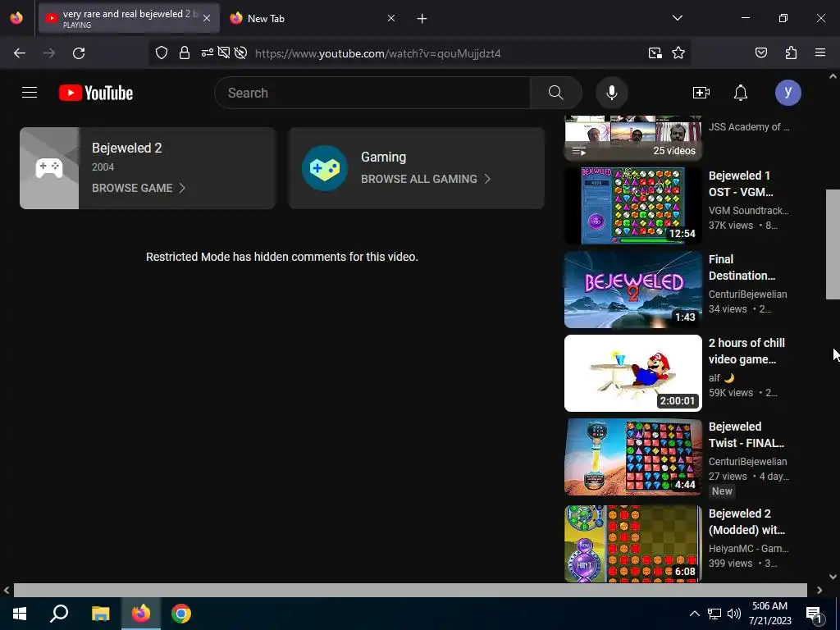840x630 pixels.
Task: Open File Explorer from the taskbar
Action: 100,614
